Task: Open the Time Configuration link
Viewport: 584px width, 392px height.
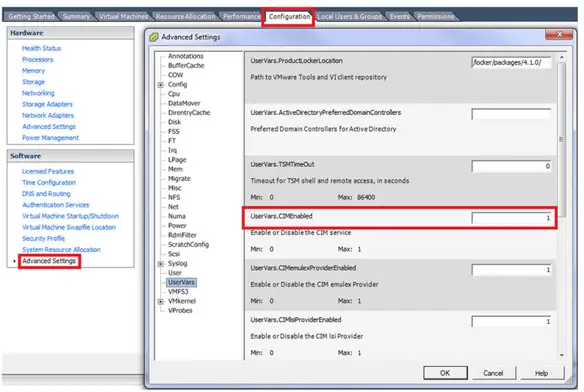Action: click(49, 182)
